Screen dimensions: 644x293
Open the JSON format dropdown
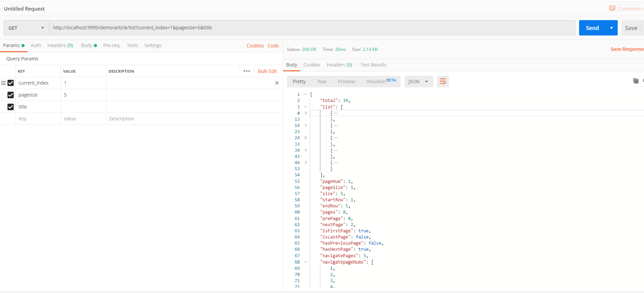[419, 82]
